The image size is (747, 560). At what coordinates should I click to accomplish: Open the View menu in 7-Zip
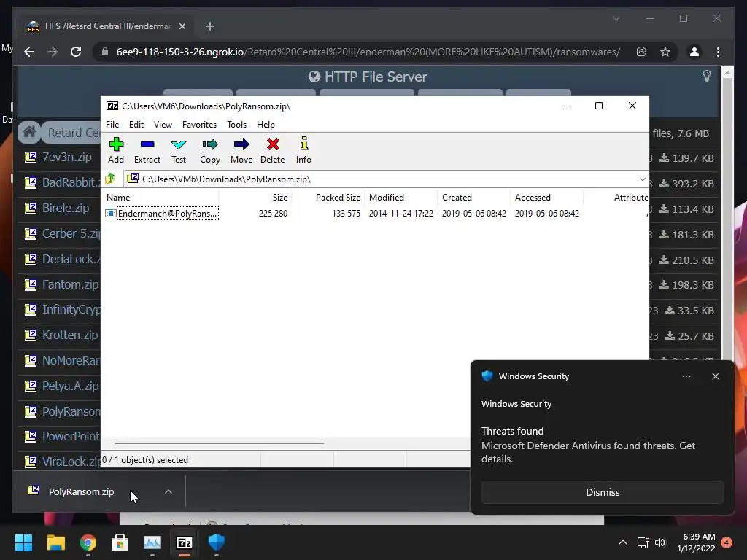pyautogui.click(x=163, y=124)
